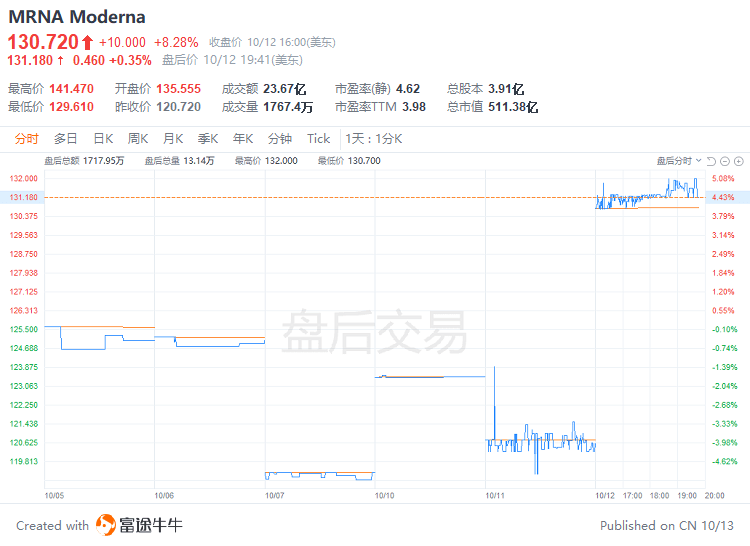Click the +0.35% after-hours change

pos(131,60)
